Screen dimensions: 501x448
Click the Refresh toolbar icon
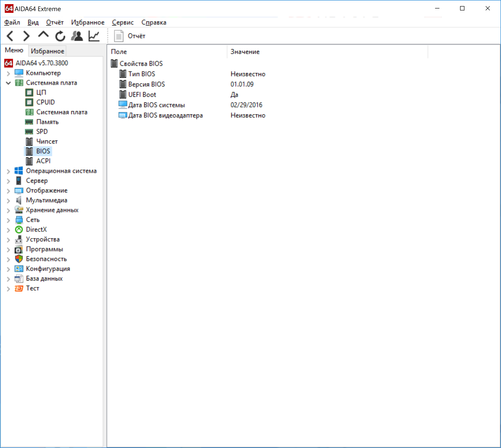click(60, 36)
